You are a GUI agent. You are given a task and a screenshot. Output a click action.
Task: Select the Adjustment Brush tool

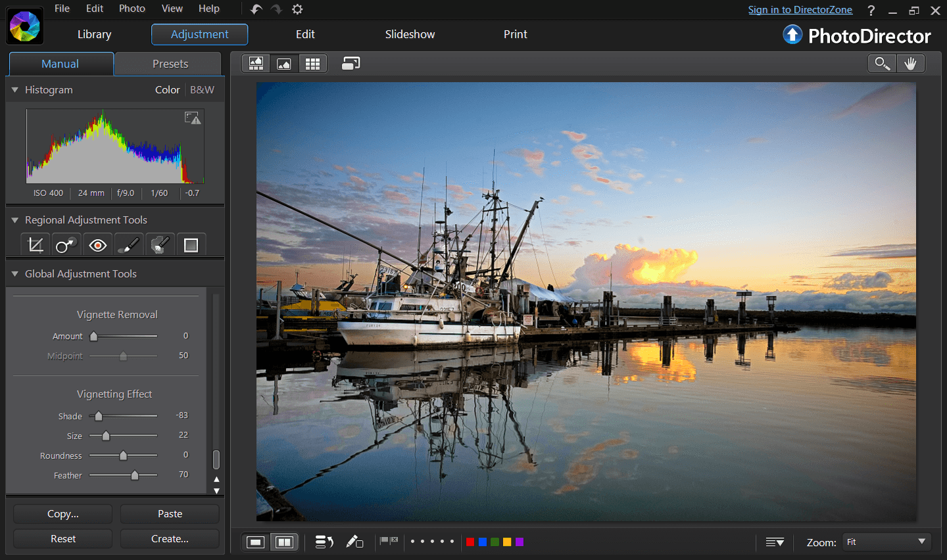click(129, 245)
